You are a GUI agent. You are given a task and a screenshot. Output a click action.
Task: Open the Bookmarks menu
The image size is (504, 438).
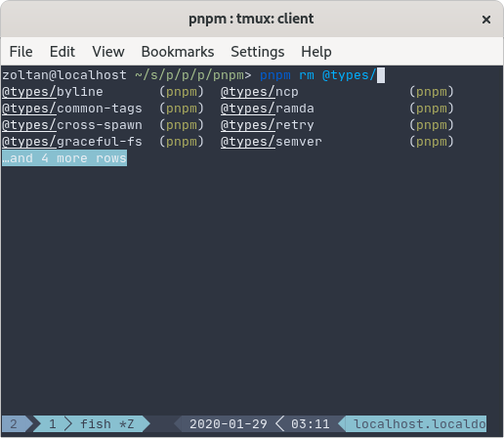(x=178, y=52)
